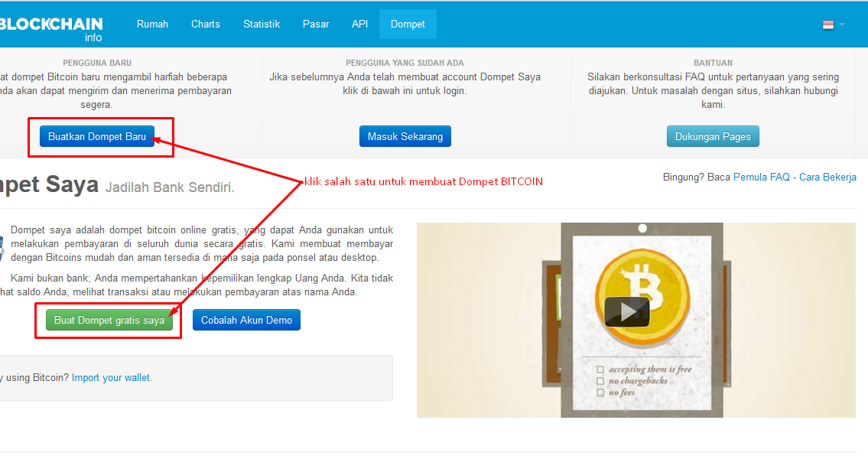Image resolution: width=868 pixels, height=456 pixels.
Task: Follow the Pemula FAQ link
Action: coord(761,178)
